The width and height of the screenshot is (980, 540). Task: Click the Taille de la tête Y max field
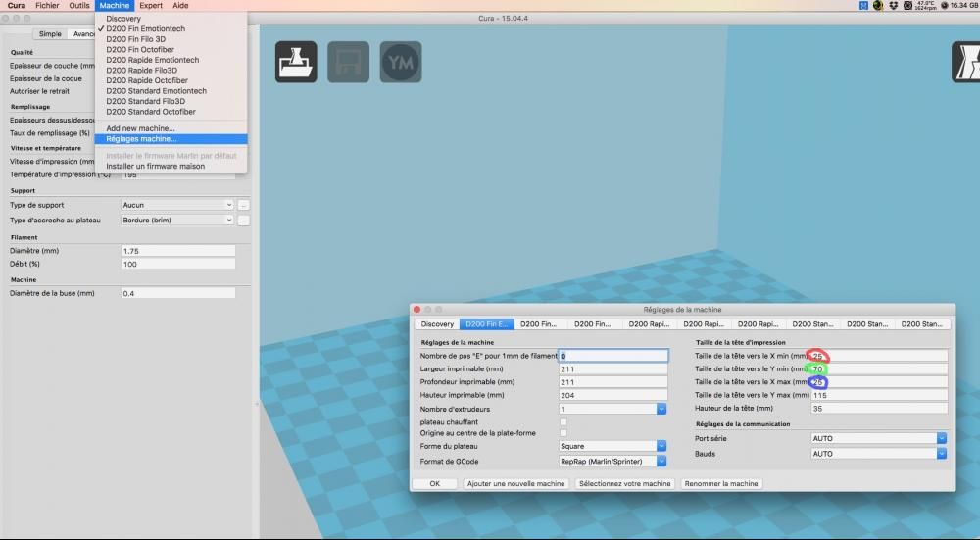pyautogui.click(x=879, y=396)
